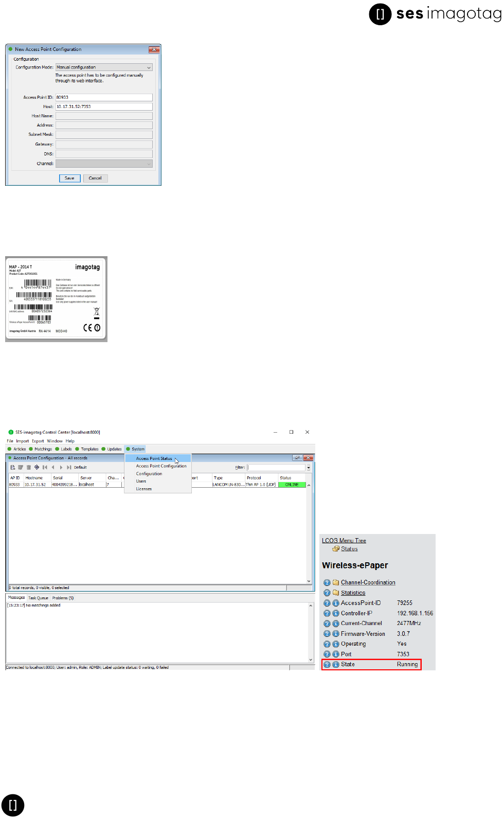Switch to the Problems (5) tab
This screenshot has width=504, height=818.
click(63, 598)
